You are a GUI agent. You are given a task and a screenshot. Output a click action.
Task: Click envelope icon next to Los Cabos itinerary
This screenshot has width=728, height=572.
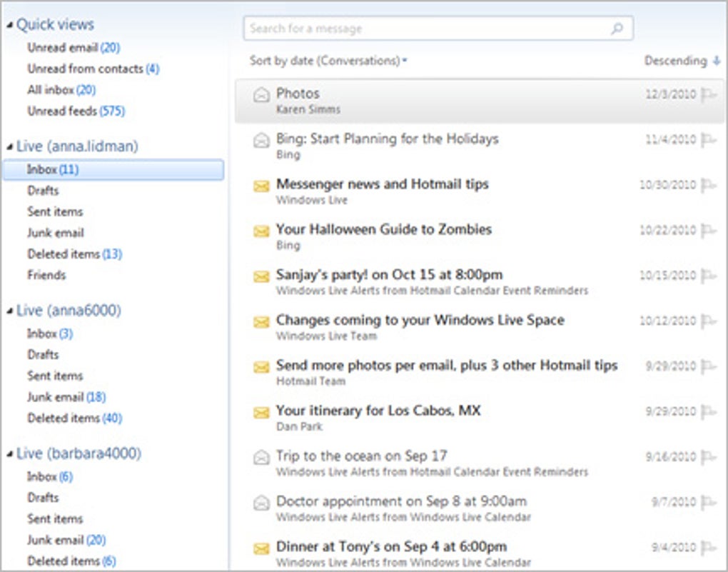coord(261,413)
